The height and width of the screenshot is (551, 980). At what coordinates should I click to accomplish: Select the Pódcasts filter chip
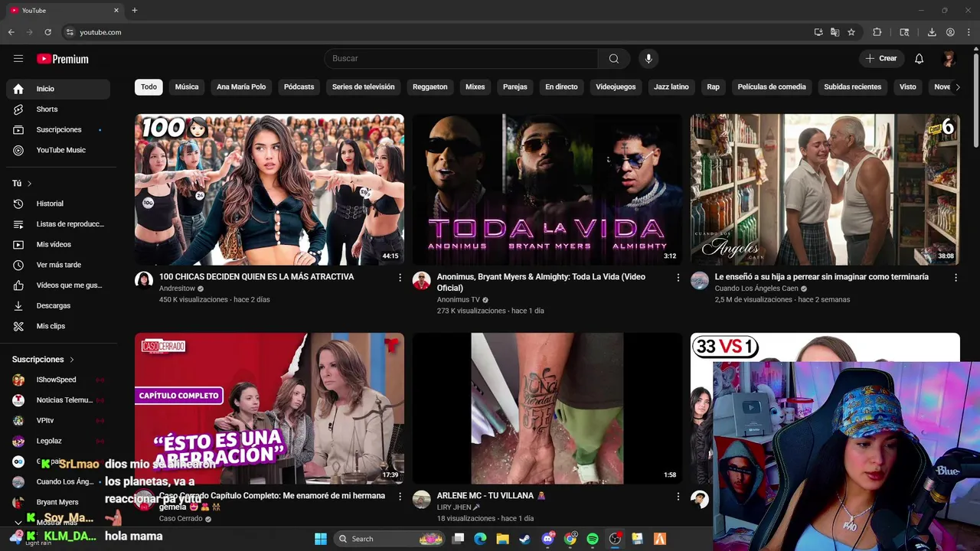(x=299, y=86)
